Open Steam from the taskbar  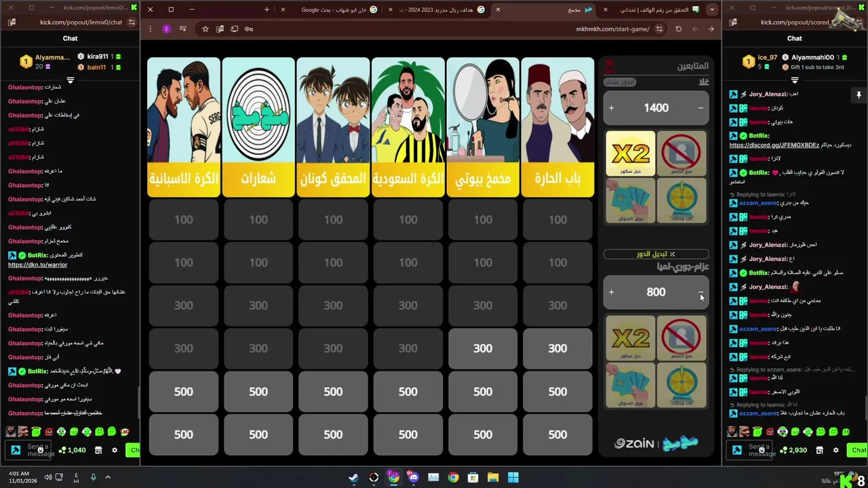[x=353, y=477]
